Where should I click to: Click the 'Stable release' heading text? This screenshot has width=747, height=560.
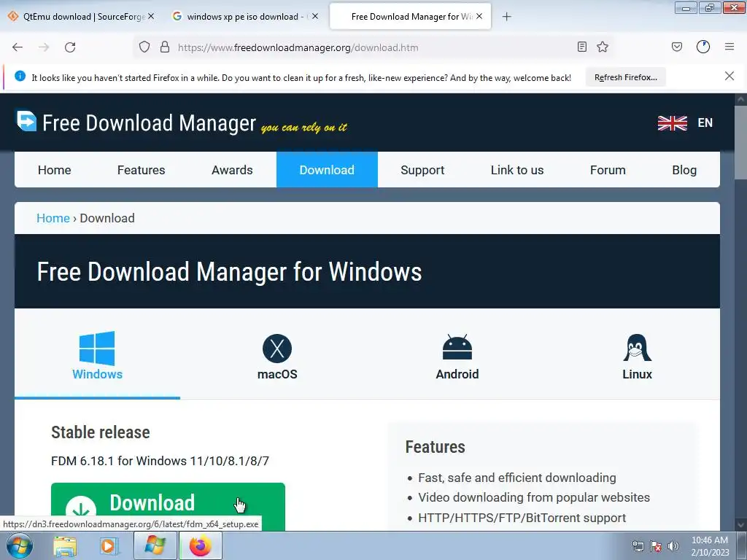101,432
